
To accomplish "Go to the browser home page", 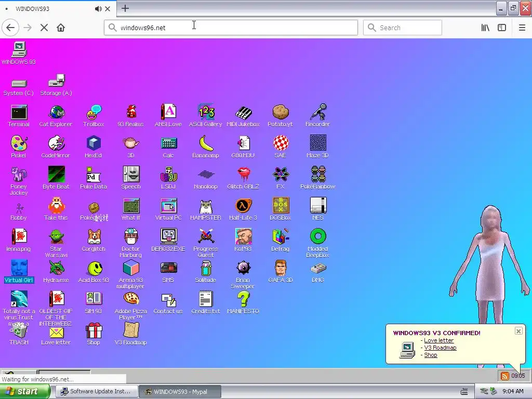I will coord(61,28).
